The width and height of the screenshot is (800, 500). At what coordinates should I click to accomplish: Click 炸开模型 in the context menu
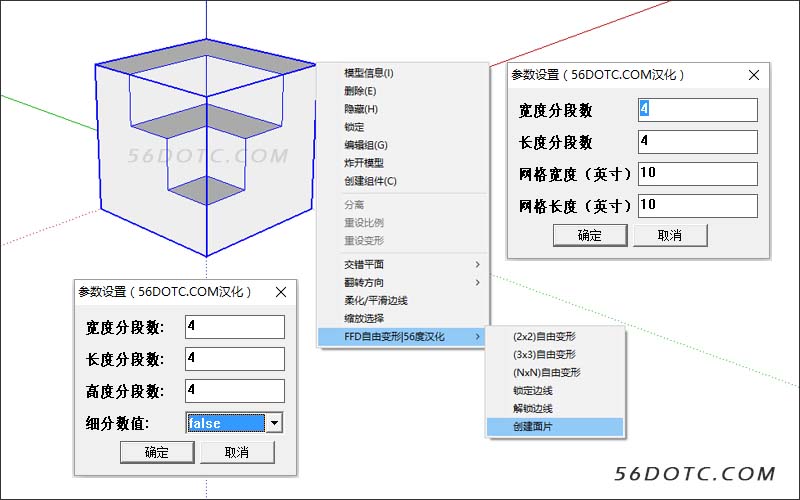[x=364, y=163]
